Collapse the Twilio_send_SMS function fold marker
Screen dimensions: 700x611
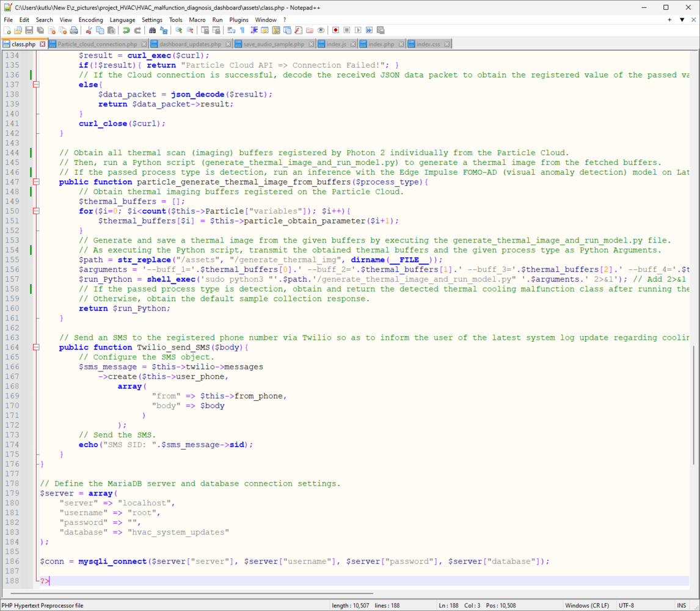pos(36,348)
